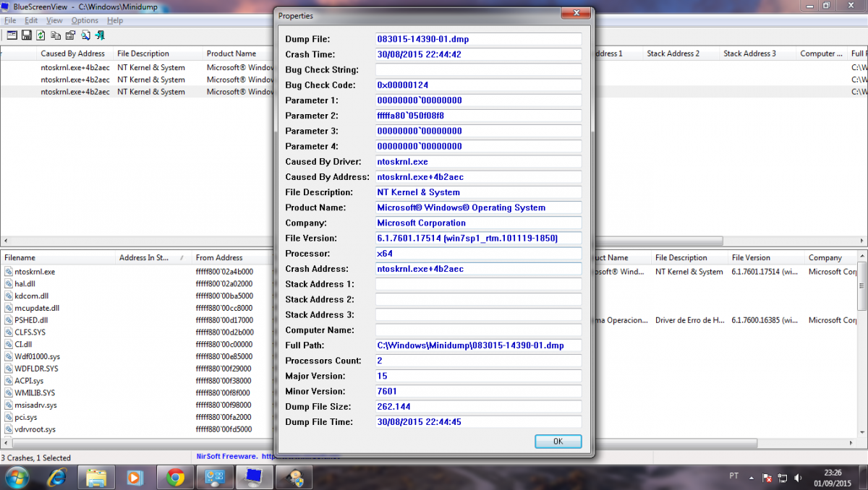The image size is (868, 490).
Task: Click the PT language indicator
Action: point(734,476)
